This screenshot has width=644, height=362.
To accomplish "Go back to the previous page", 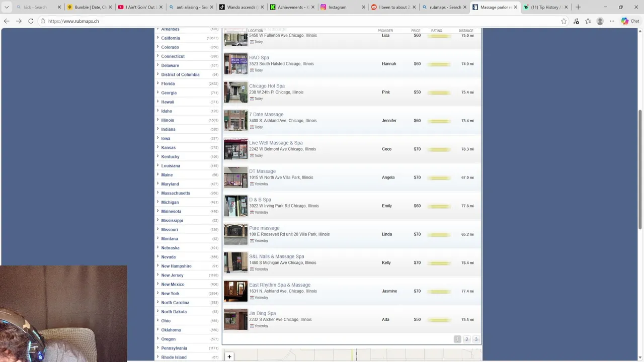I will pos(7,21).
